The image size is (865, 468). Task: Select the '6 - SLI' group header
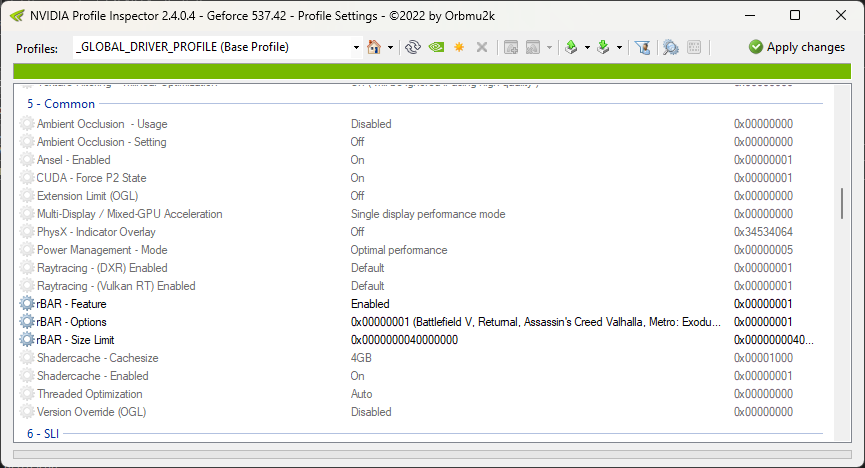[x=43, y=434]
